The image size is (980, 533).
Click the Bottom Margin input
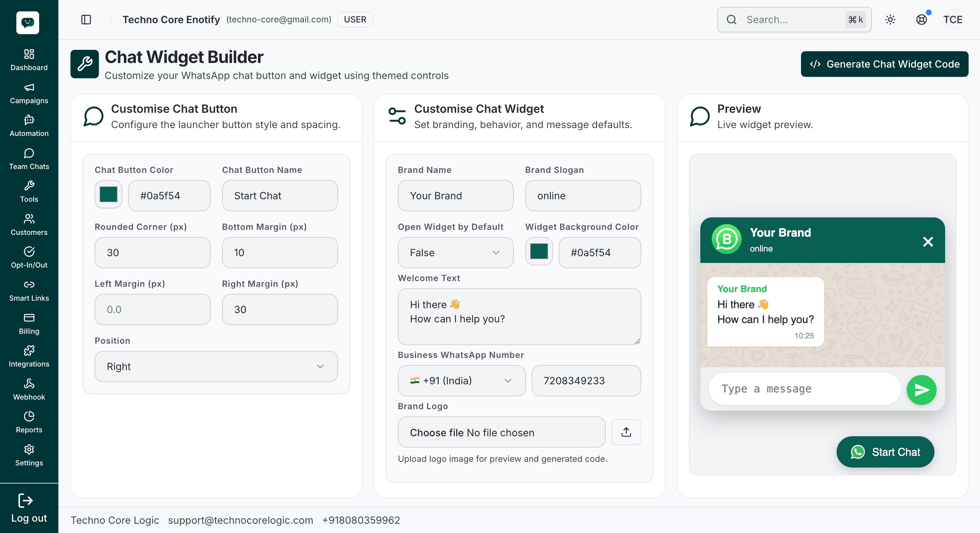[x=280, y=253]
